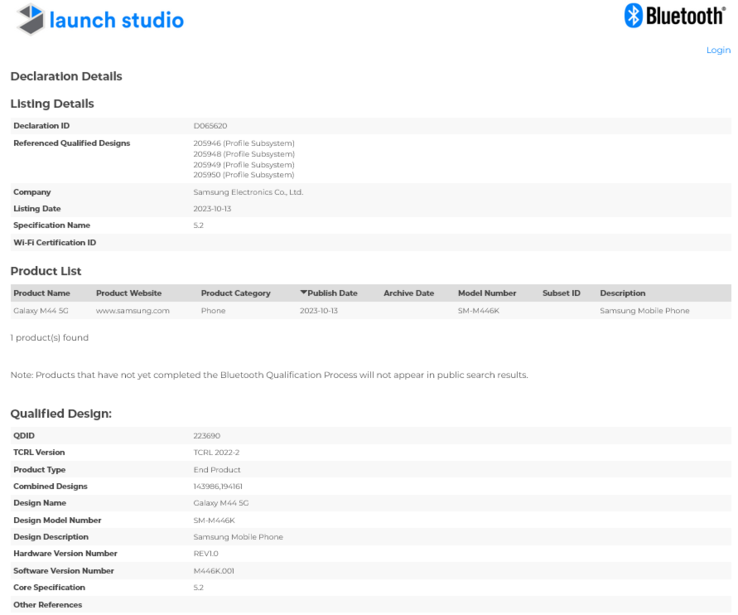Click the launch studio cube logo icon
The width and height of the screenshot is (738, 615).
click(30, 19)
